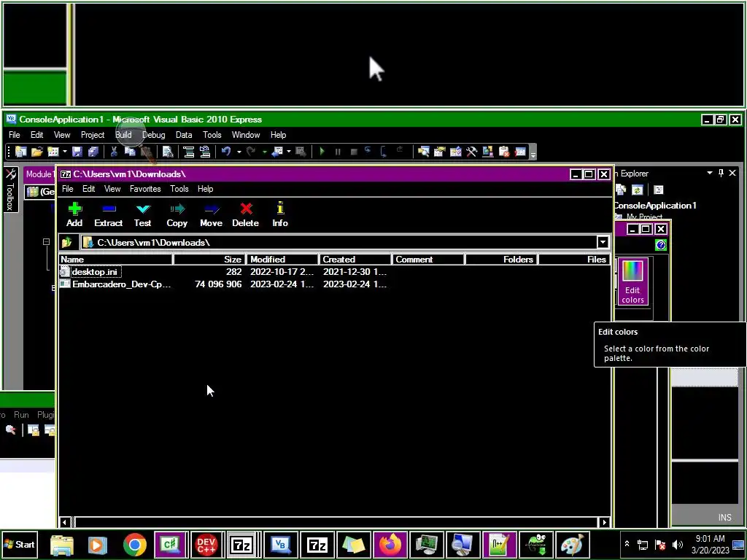747x560 pixels.
Task: Sort by the Modified column header
Action: coord(282,260)
